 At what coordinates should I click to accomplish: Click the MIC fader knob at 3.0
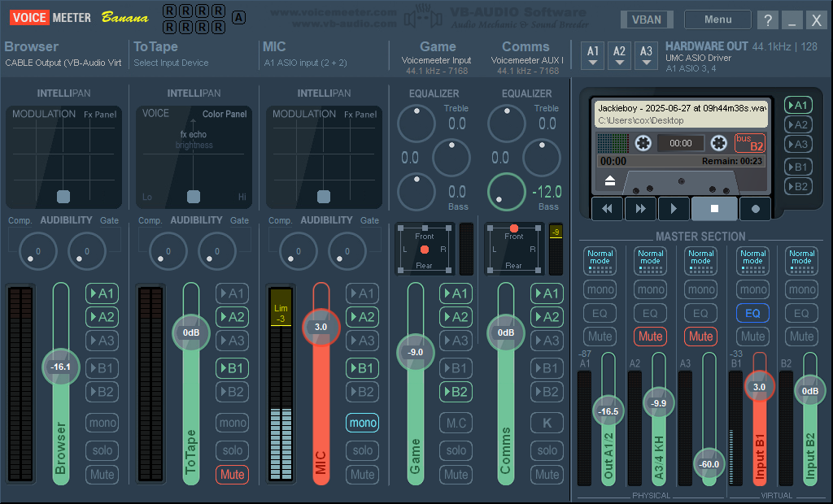(x=321, y=327)
